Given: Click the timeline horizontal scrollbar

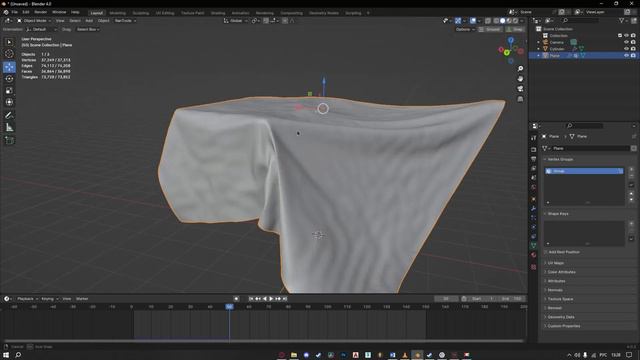Looking at the screenshot, I should click(264, 341).
